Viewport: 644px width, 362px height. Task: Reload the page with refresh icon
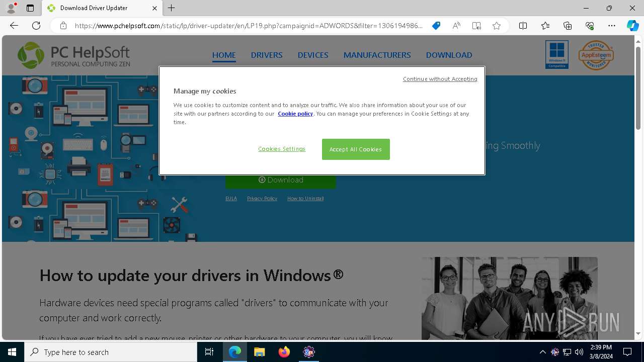coord(36,26)
